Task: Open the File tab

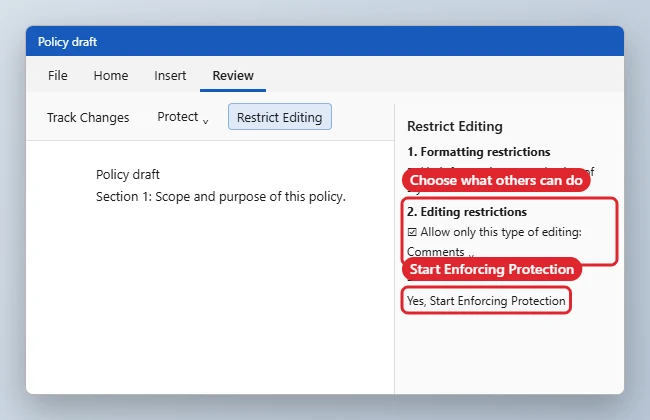Action: point(57,75)
